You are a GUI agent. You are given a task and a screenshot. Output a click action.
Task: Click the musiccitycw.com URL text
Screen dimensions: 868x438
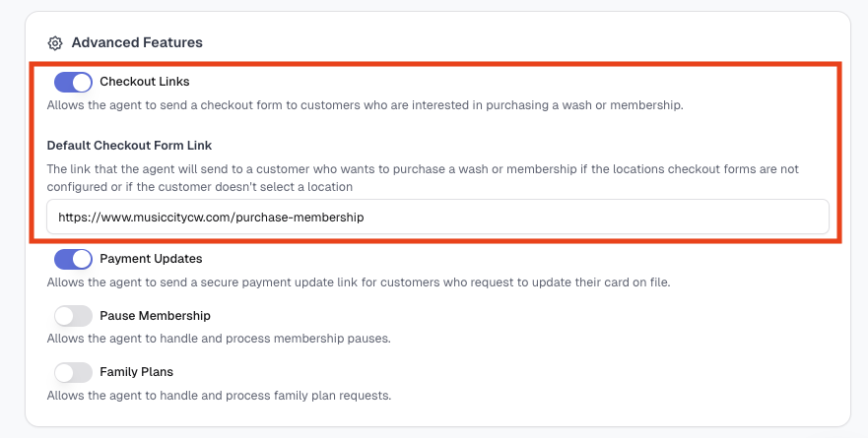click(x=211, y=218)
